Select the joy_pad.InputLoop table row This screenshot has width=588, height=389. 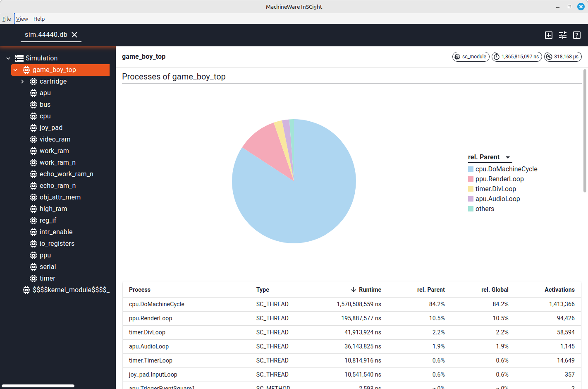pyautogui.click(x=352, y=375)
